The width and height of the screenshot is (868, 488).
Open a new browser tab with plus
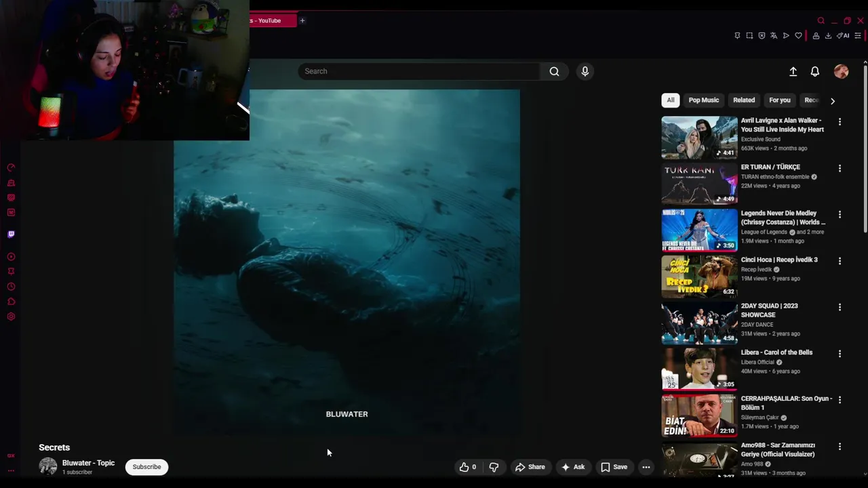(302, 20)
